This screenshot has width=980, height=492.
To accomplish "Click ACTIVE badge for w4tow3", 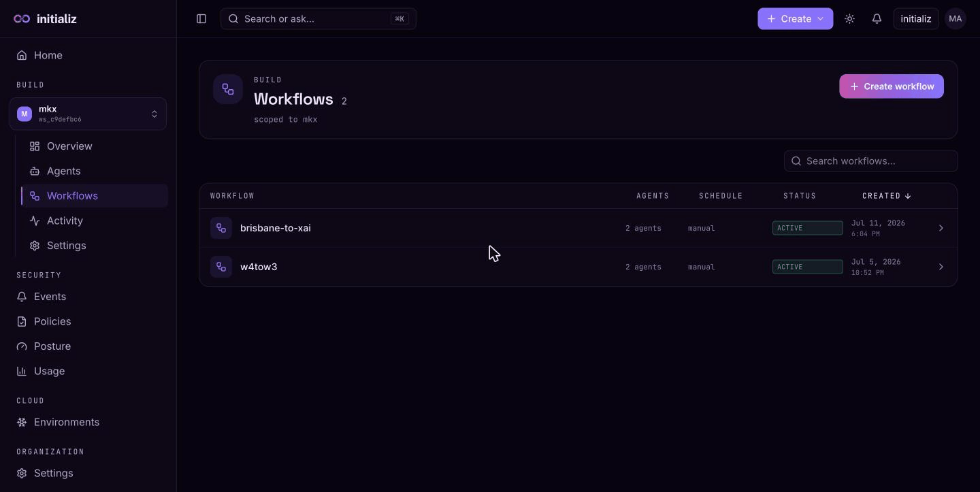I will [808, 267].
